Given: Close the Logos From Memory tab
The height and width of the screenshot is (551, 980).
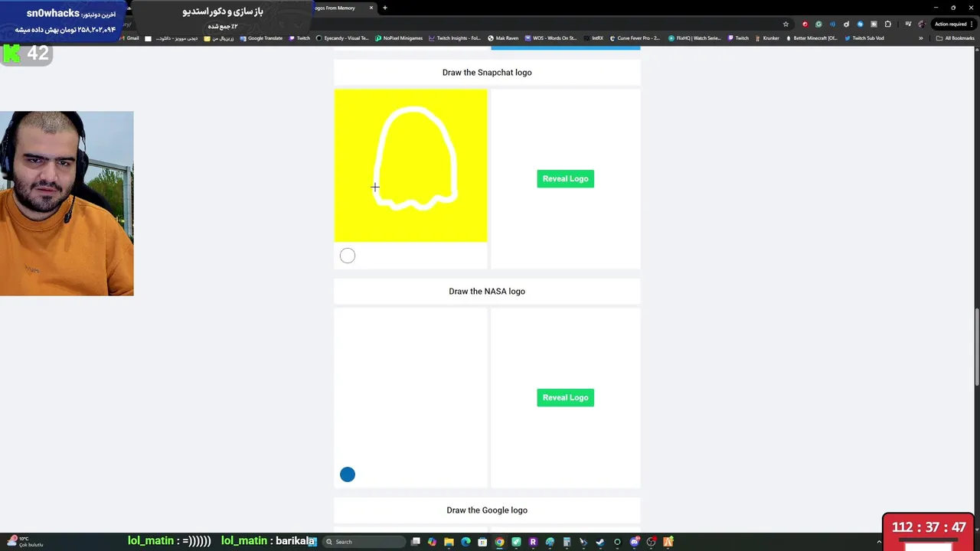Looking at the screenshot, I should (371, 8).
